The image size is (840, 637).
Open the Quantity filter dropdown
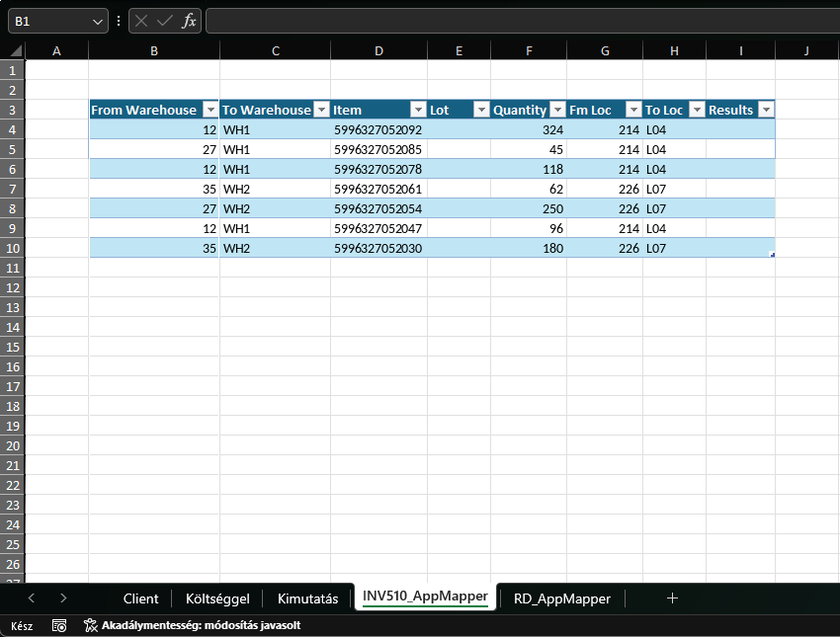(557, 110)
